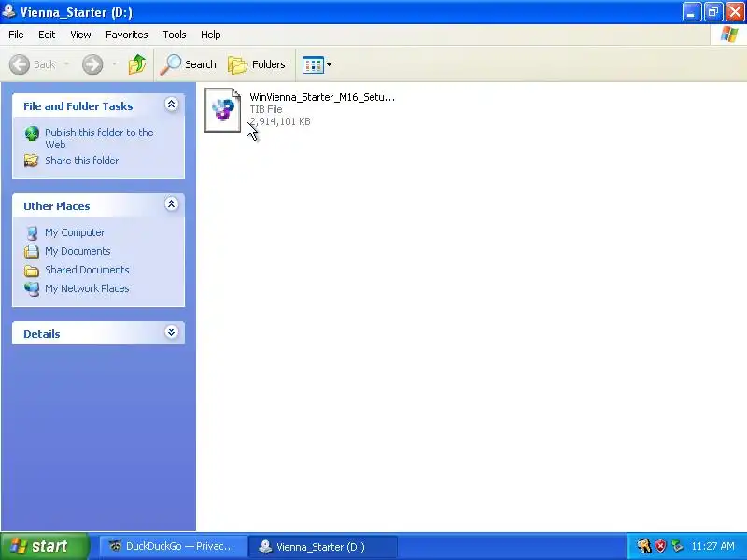The width and height of the screenshot is (747, 560).
Task: Open the Help menu
Action: pos(211,35)
